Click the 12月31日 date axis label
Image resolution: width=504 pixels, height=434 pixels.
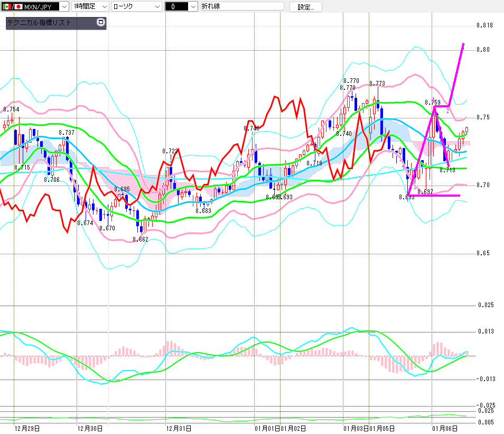coord(178,428)
